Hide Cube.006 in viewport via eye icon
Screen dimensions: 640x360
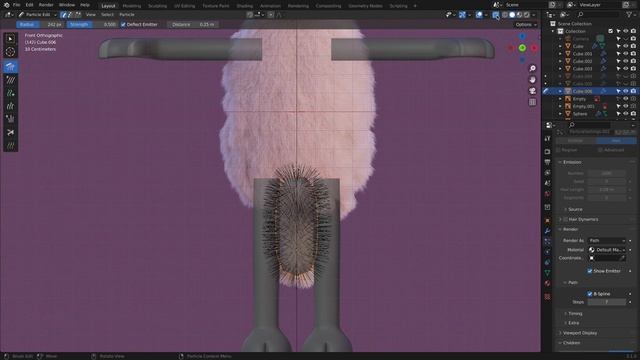tap(626, 91)
